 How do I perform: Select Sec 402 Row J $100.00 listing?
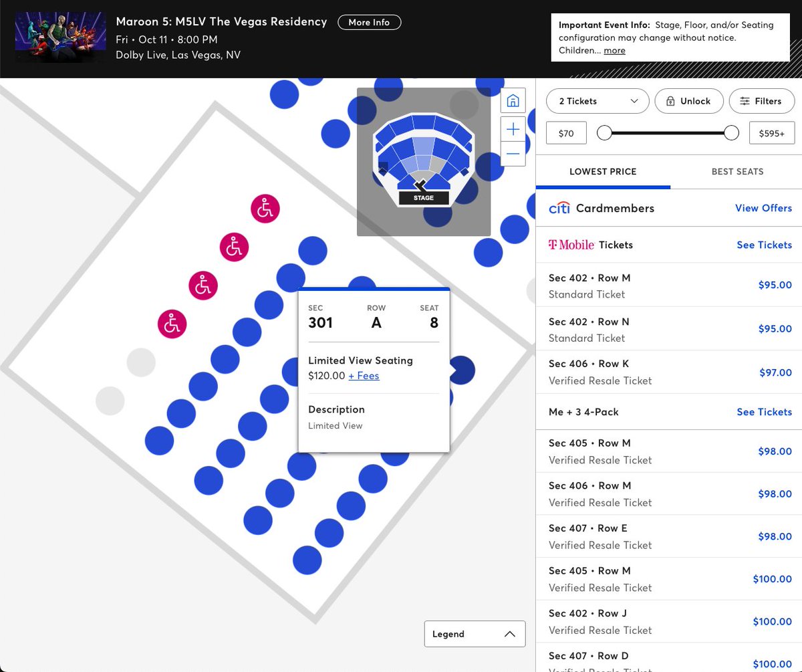coord(669,621)
